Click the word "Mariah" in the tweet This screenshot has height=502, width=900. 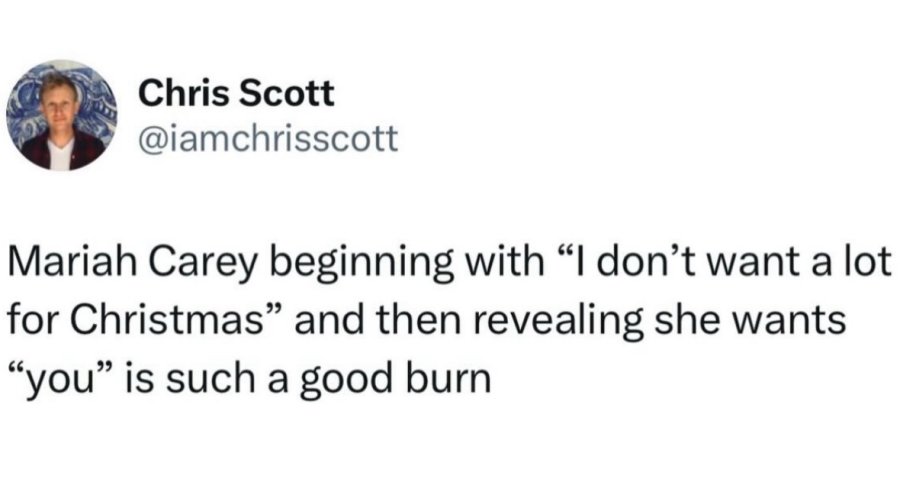(x=72, y=261)
